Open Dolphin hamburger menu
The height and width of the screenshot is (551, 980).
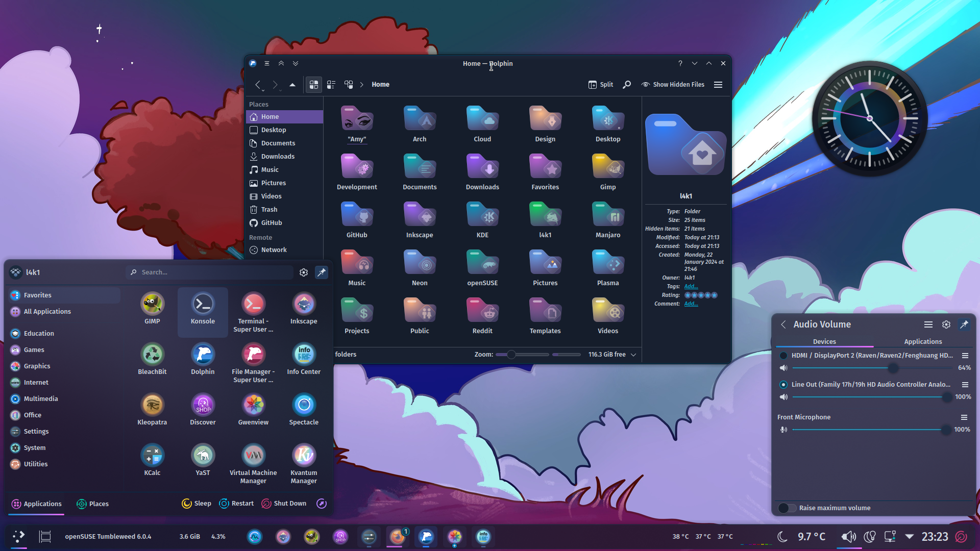click(718, 85)
